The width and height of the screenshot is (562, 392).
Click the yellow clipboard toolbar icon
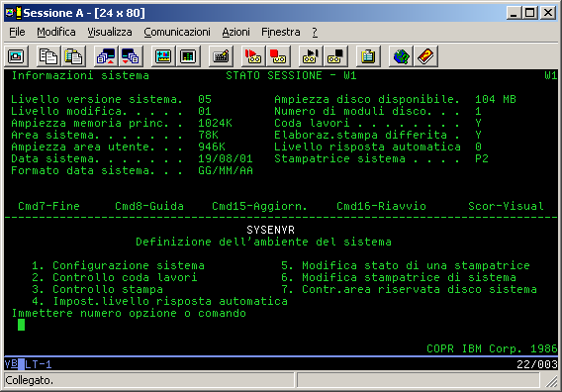368,56
